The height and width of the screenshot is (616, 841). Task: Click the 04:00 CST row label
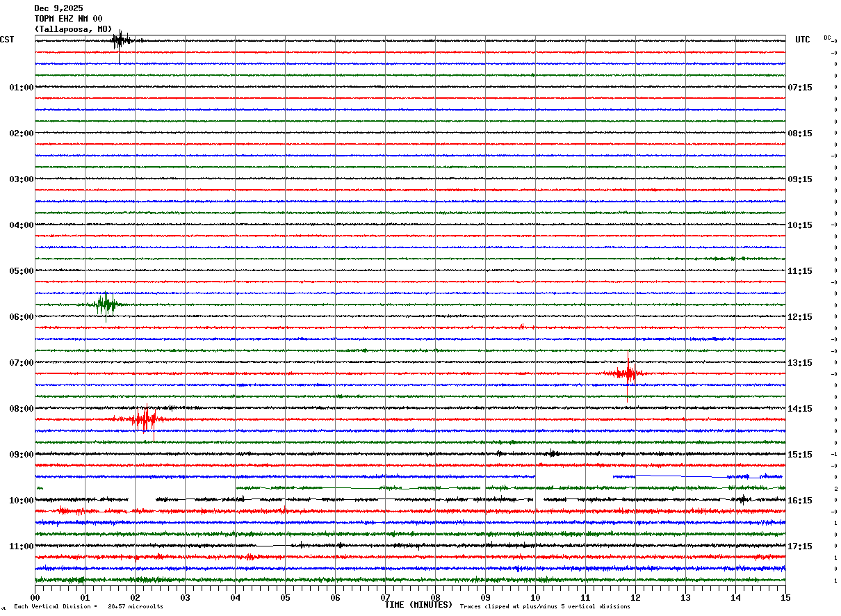point(22,225)
